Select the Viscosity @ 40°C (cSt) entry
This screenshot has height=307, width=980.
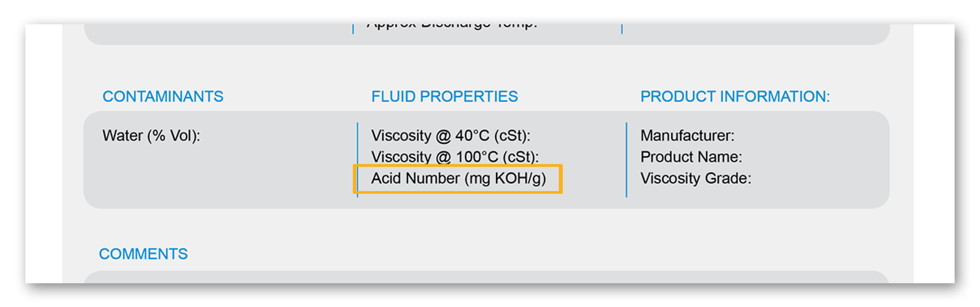[450, 136]
